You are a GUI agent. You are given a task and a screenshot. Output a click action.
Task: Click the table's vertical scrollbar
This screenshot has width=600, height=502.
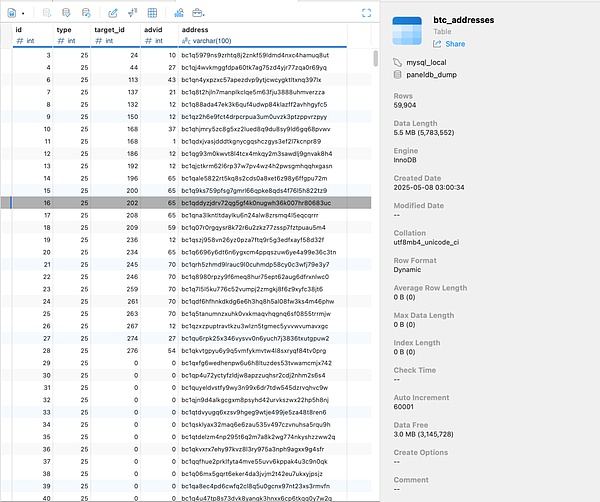click(x=376, y=58)
